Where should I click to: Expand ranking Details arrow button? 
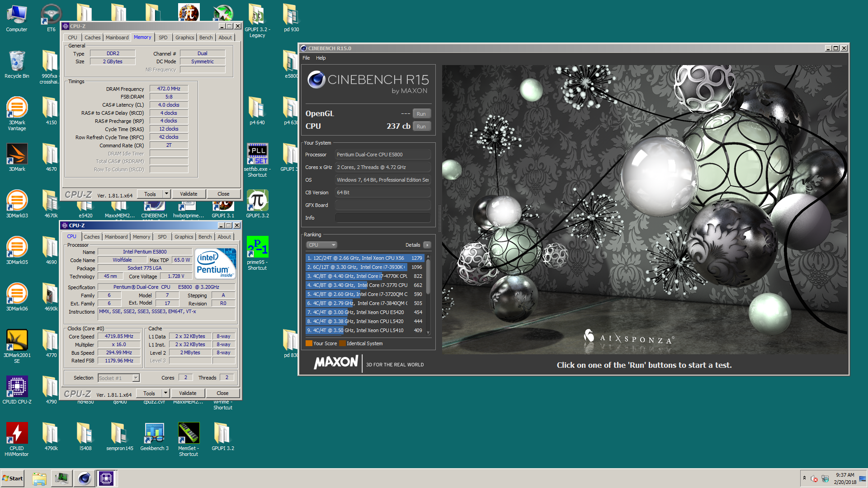click(x=427, y=245)
